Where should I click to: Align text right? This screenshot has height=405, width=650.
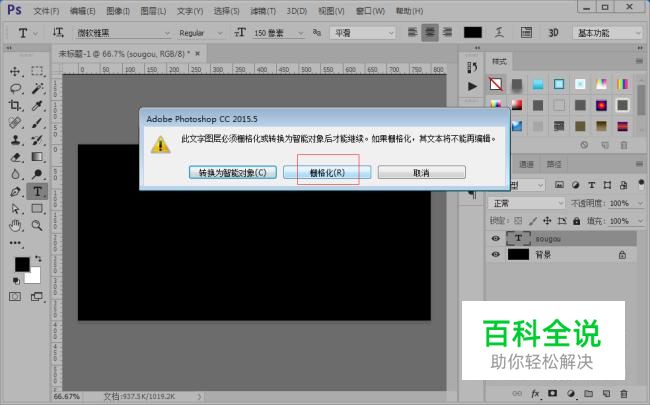447,32
